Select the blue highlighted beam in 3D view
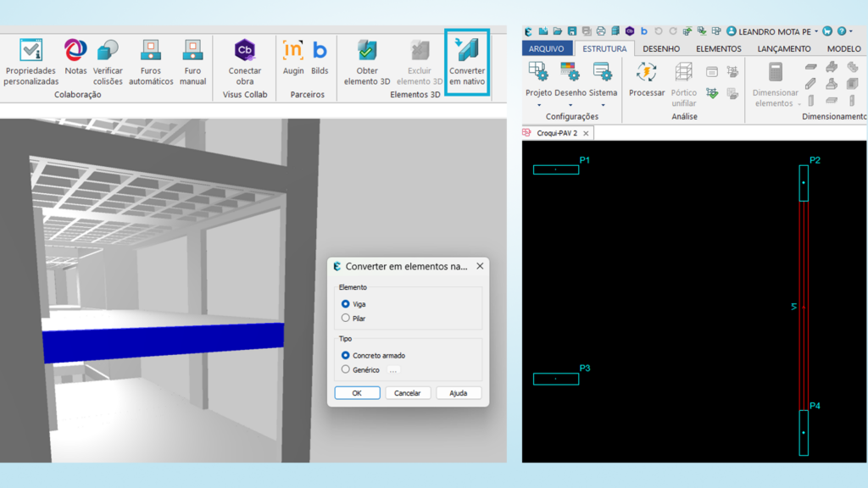Screen dimensions: 868x488 pyautogui.click(x=163, y=339)
